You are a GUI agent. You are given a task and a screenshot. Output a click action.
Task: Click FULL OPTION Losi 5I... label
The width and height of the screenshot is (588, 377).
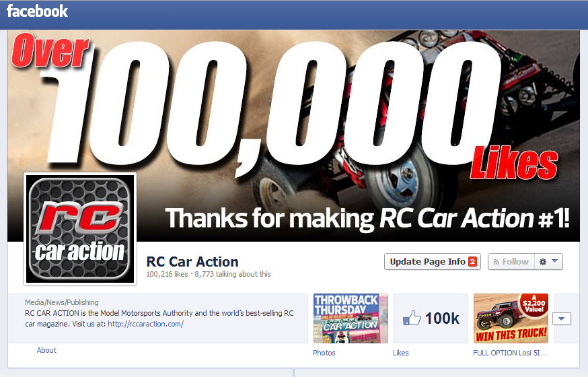point(509,353)
